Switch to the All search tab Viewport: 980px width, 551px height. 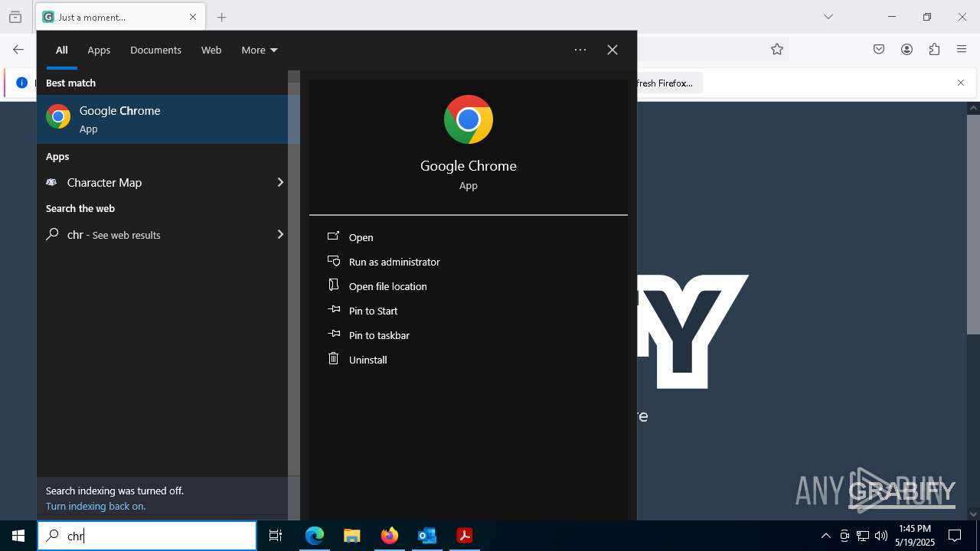coord(62,50)
